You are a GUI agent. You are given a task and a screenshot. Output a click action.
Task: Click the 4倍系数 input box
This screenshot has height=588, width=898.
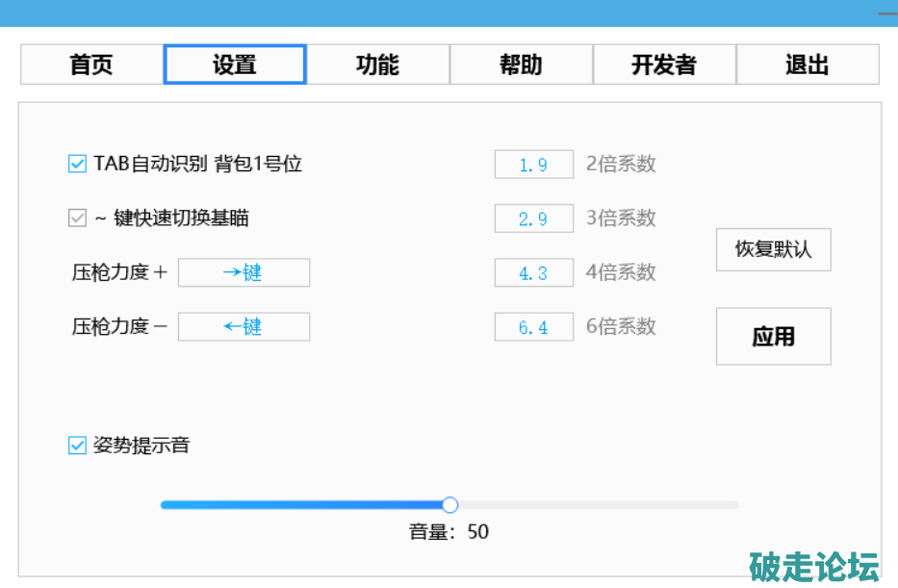(x=533, y=272)
